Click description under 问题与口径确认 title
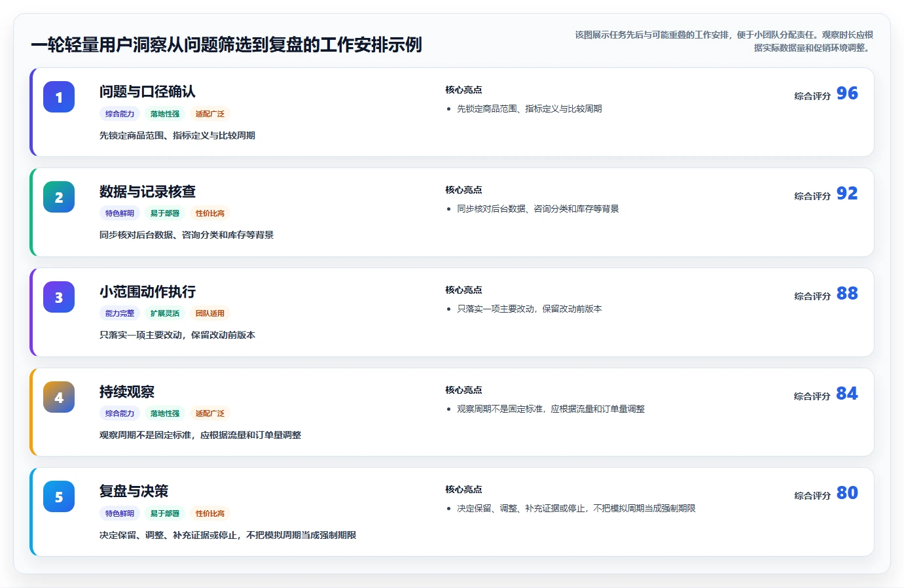 (x=177, y=136)
